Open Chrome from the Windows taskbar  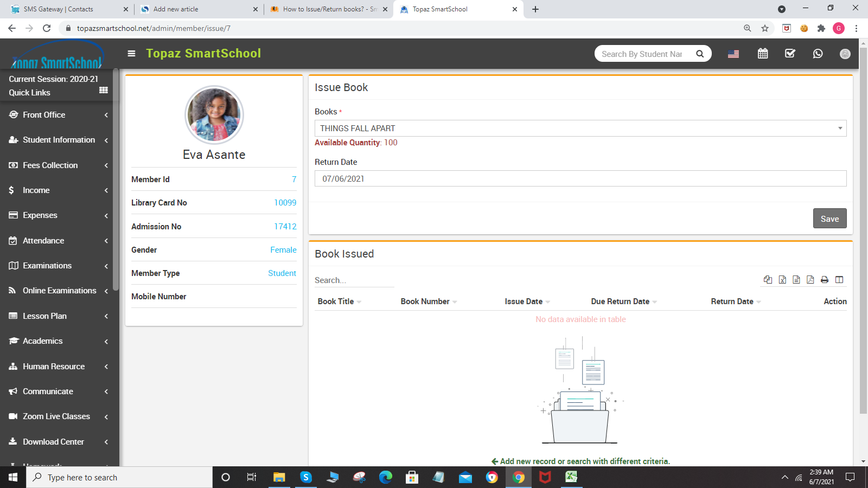tap(519, 477)
